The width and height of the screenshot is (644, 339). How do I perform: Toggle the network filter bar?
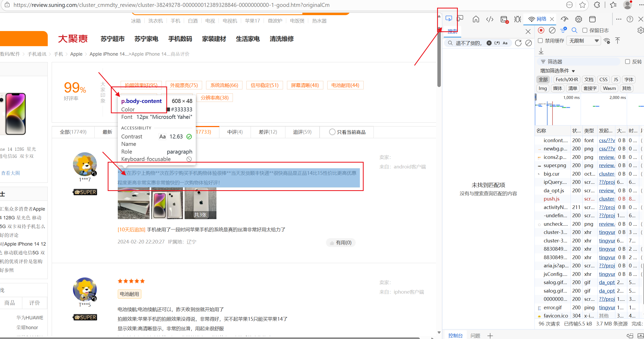[563, 30]
